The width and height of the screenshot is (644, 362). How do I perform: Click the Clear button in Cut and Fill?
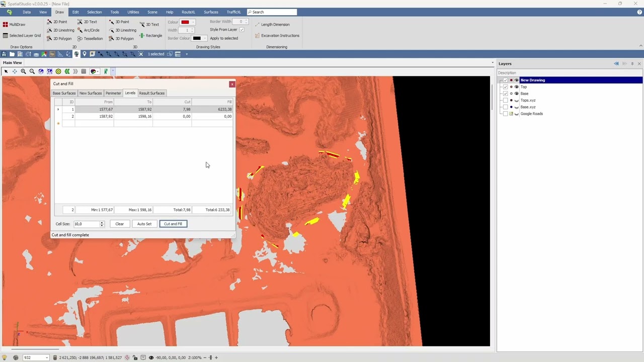[119, 224]
